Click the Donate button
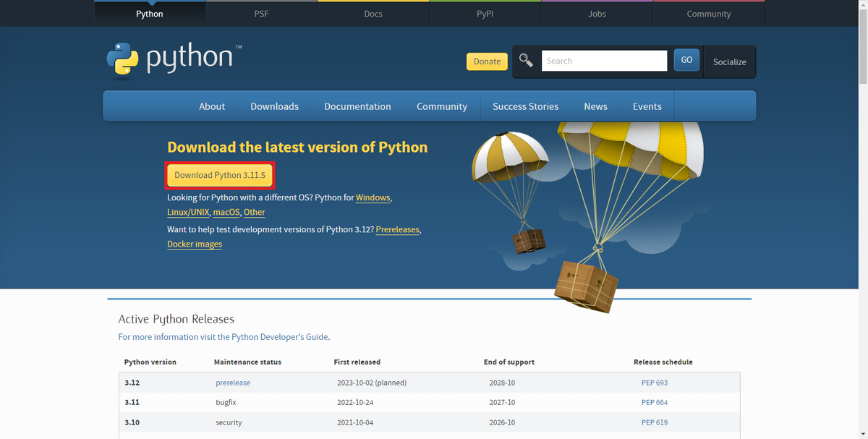Image resolution: width=868 pixels, height=439 pixels. pyautogui.click(x=487, y=61)
